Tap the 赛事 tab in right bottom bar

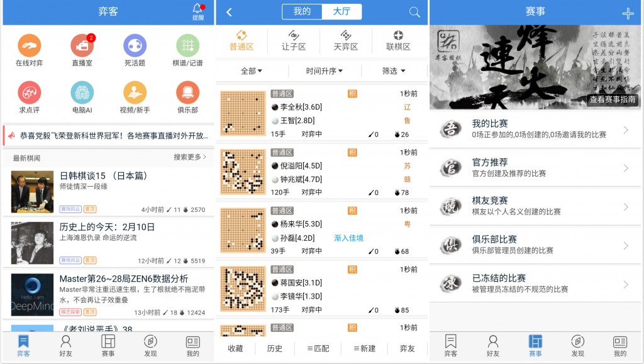click(x=535, y=346)
